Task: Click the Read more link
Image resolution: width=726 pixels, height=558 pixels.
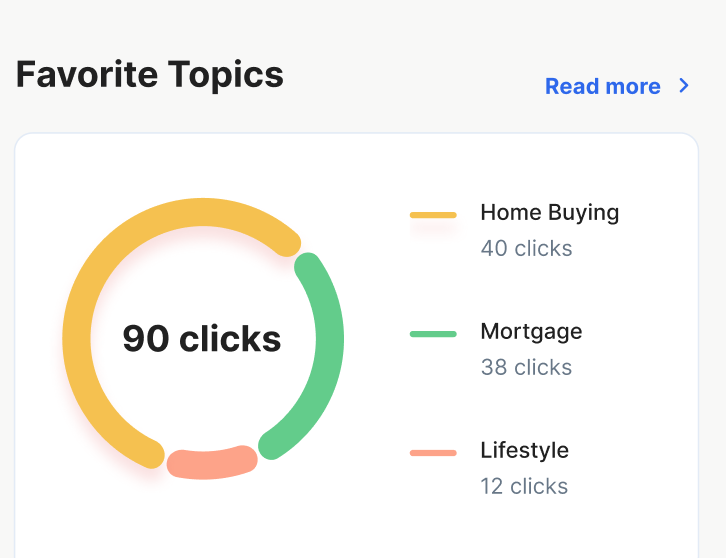Action: [x=602, y=86]
